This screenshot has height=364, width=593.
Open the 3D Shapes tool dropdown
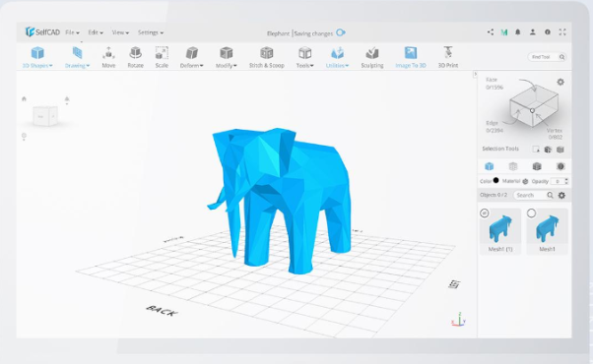[x=37, y=57]
